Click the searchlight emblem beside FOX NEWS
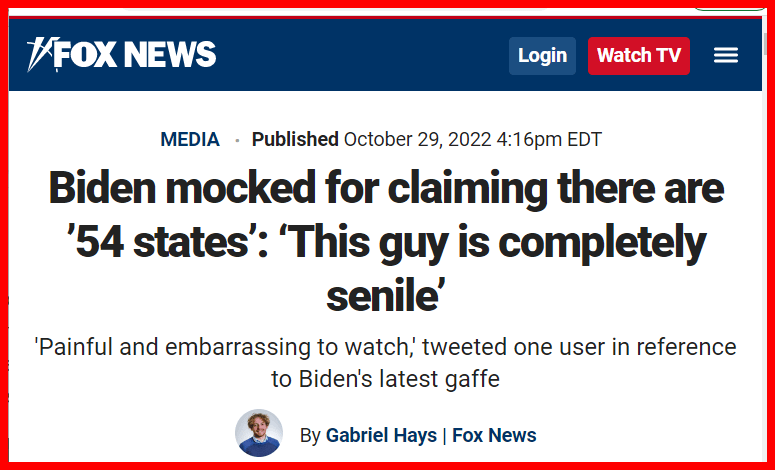 39,53
